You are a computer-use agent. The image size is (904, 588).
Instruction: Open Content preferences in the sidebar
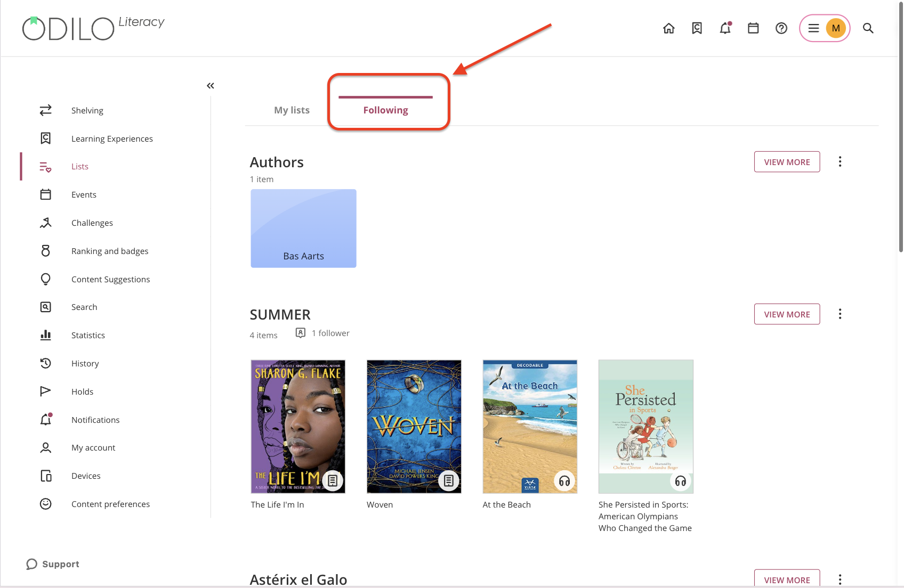tap(110, 504)
